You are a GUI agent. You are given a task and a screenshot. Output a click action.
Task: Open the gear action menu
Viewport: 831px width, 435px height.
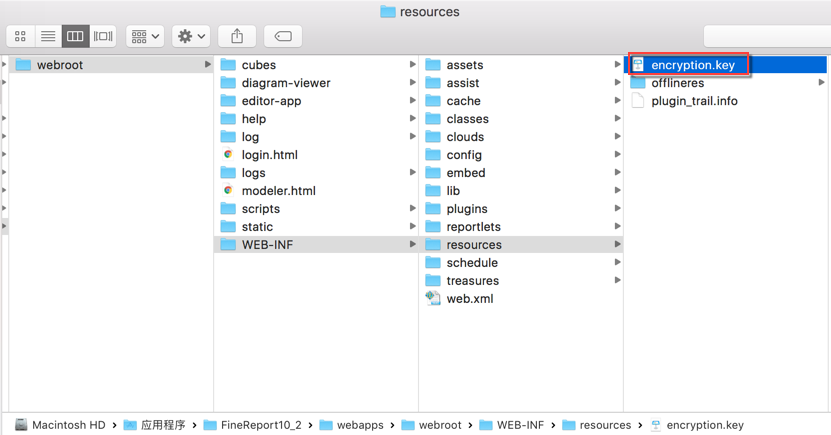[x=191, y=36]
